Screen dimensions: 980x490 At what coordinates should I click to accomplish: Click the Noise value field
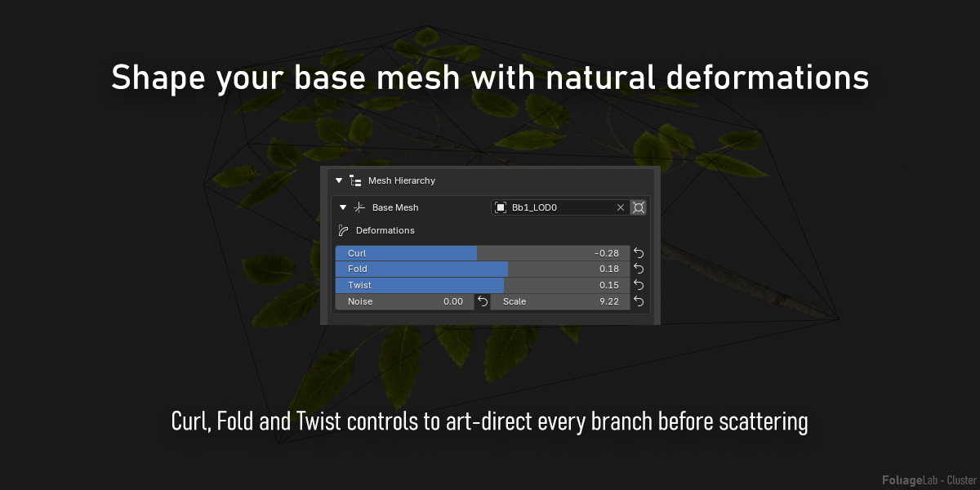click(404, 301)
